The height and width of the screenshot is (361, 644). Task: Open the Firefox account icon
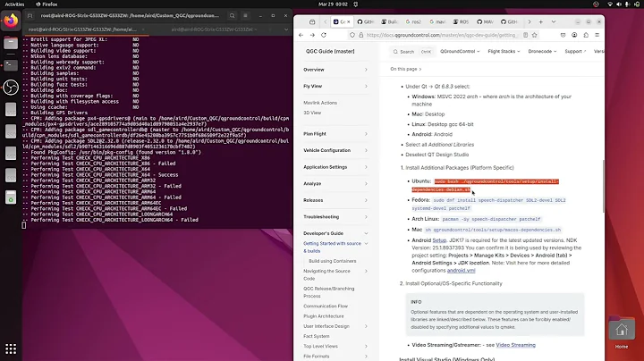(x=574, y=35)
